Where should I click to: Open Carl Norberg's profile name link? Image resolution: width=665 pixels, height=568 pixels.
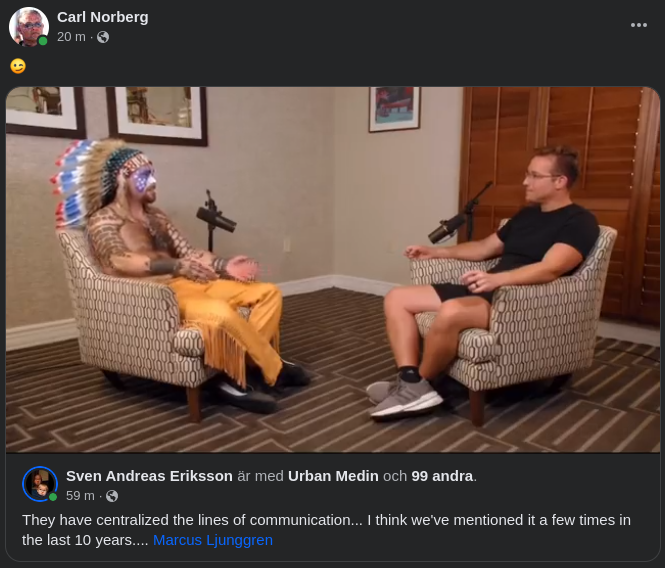click(103, 17)
